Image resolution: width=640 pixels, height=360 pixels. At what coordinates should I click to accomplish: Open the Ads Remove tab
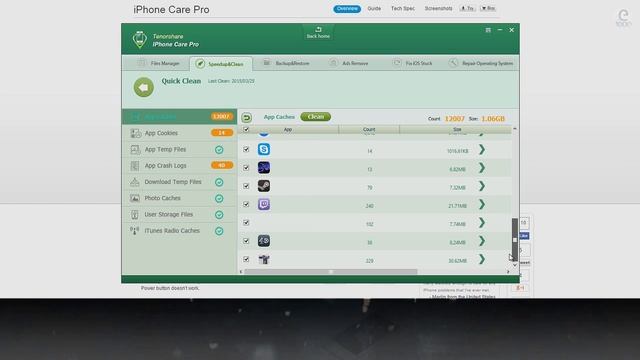click(x=349, y=63)
